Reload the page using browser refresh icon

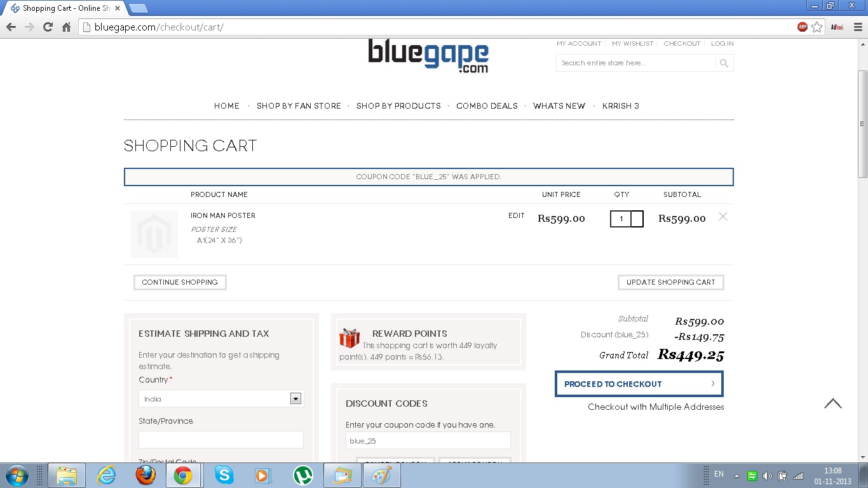[x=48, y=27]
